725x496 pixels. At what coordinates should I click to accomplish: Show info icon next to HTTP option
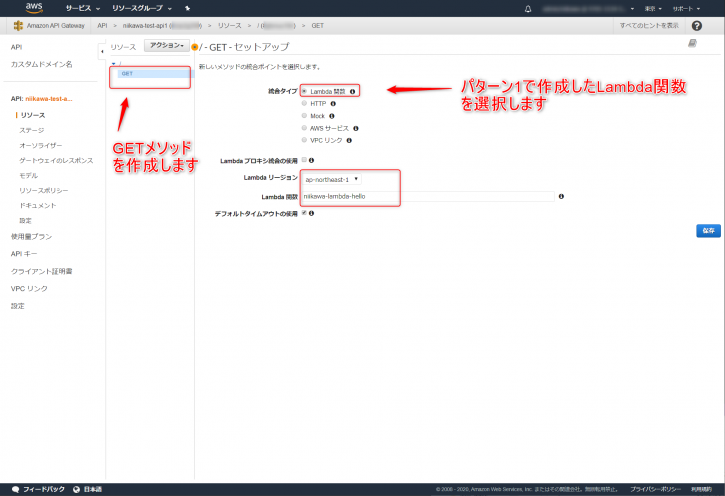[x=333, y=104]
